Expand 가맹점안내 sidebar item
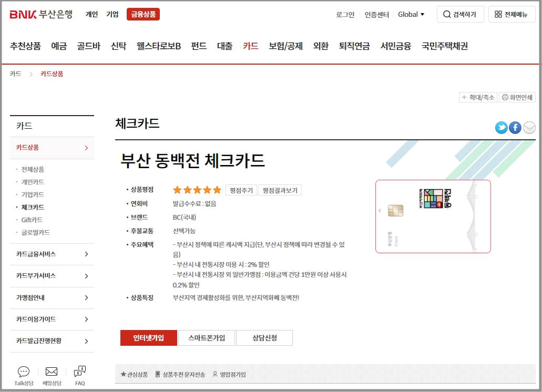Screen dimensions: 542x392 (x=52, y=298)
